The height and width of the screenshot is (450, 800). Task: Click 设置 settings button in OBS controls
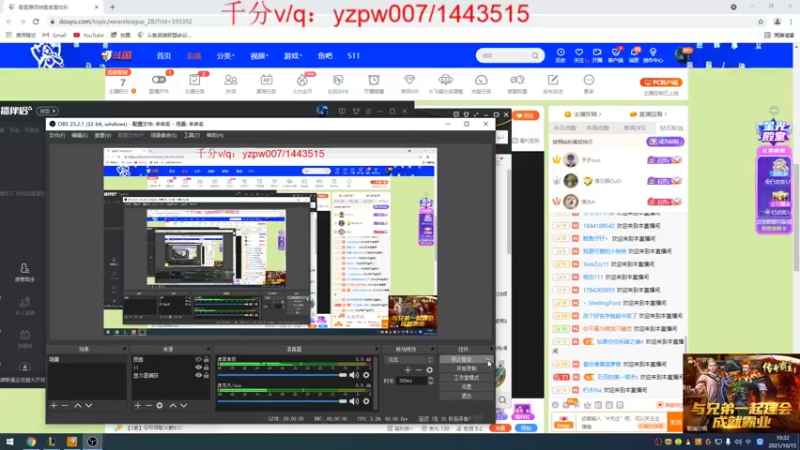pyautogui.click(x=466, y=387)
